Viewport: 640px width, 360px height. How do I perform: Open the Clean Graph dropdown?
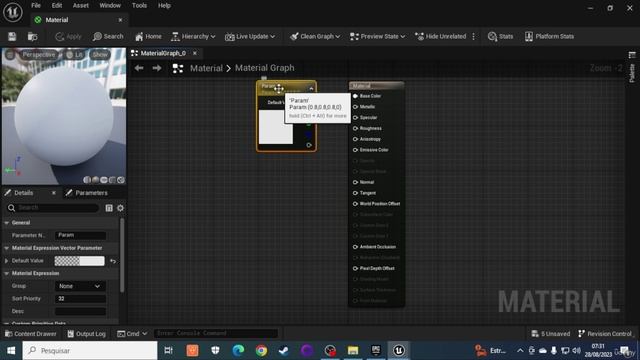click(x=315, y=36)
